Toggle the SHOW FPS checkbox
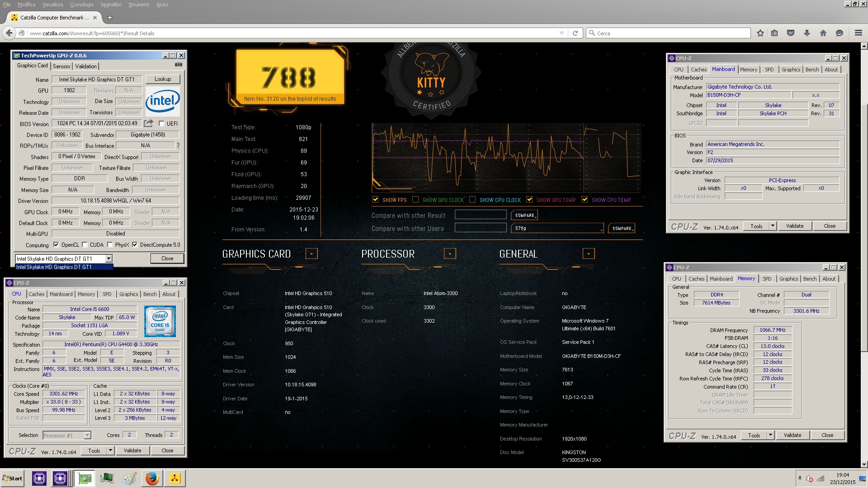Screen dimensions: 868x488 (x=375, y=200)
